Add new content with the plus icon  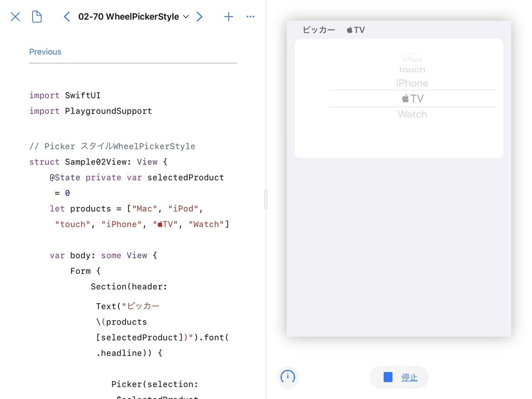click(228, 17)
